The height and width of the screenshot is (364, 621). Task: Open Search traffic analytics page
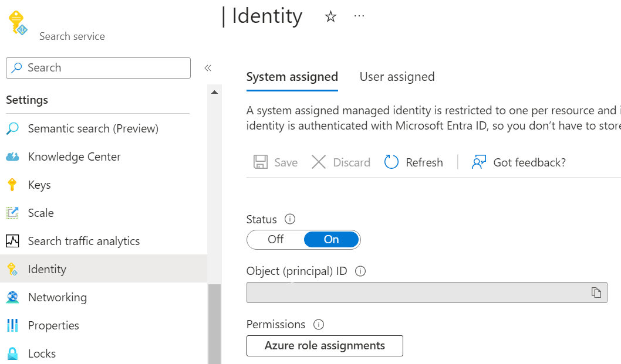(83, 241)
